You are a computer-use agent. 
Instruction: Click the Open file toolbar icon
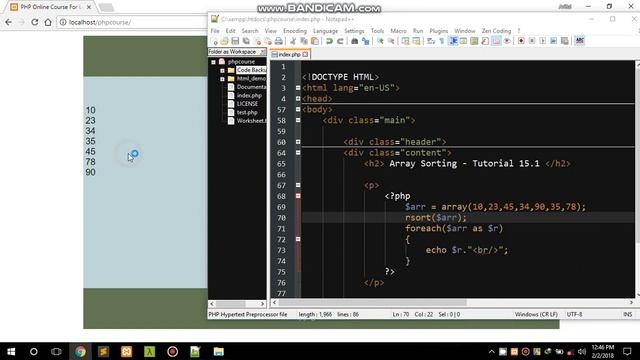click(224, 41)
